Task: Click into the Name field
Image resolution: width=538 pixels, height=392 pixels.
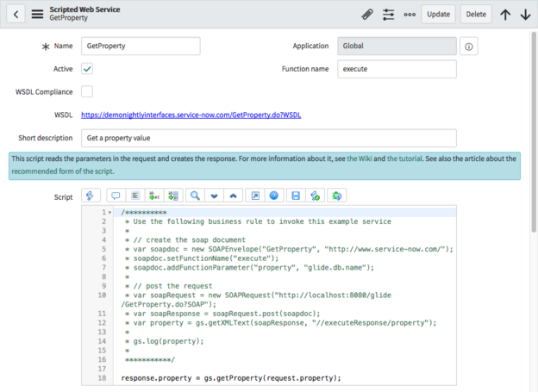Action: pos(141,46)
